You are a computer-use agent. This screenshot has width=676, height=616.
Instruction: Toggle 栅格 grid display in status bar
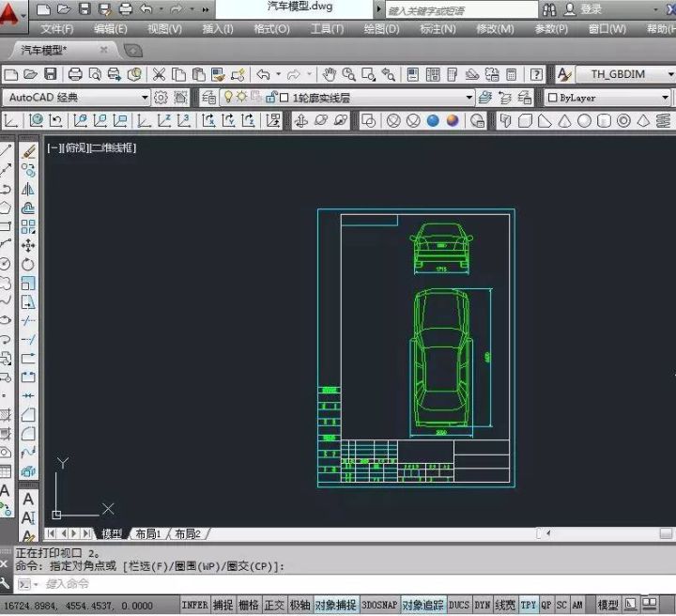[248, 606]
